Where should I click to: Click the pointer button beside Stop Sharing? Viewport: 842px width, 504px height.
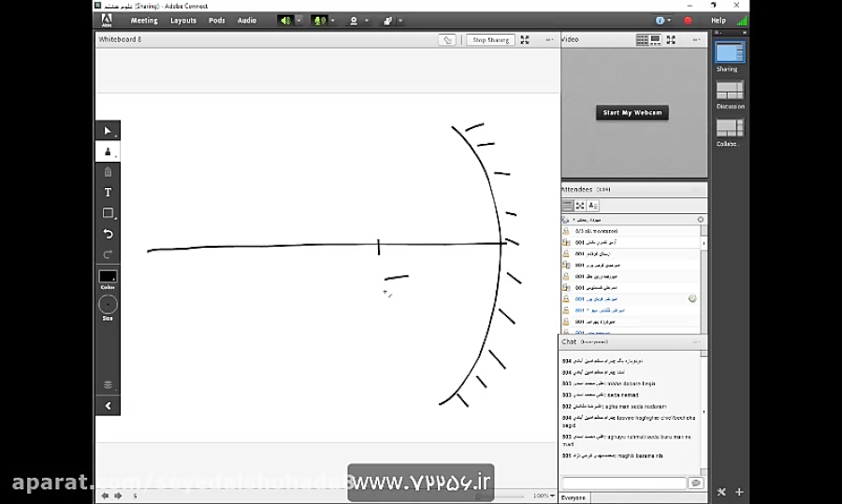(447, 39)
